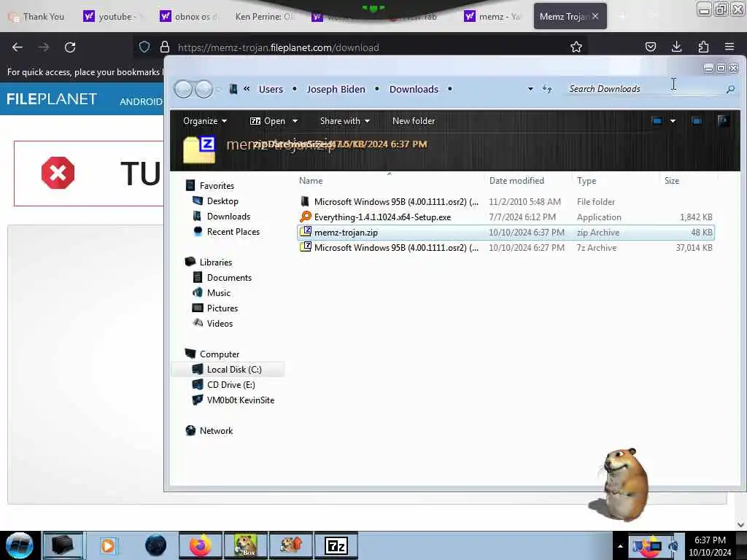Sort by Name column header
747x560 pixels.
click(311, 181)
